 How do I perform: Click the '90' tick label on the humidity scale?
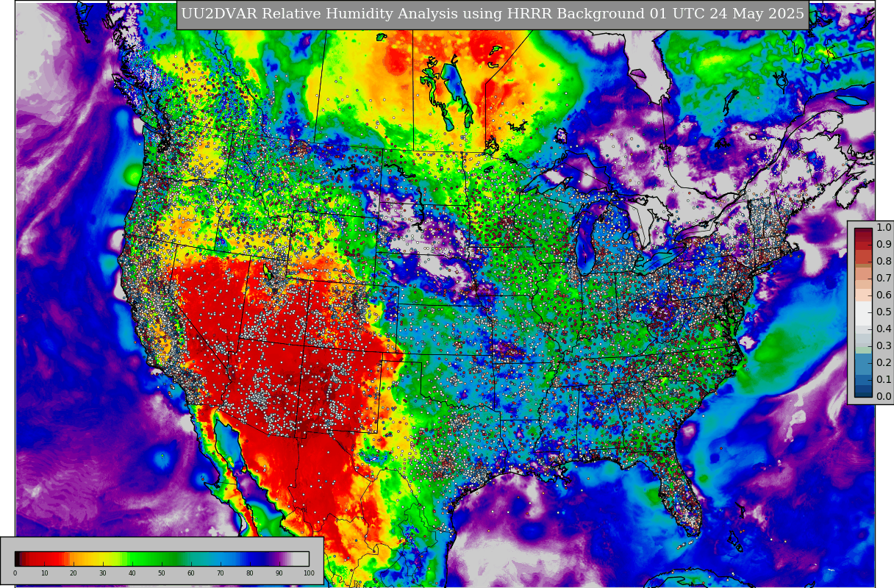tap(279, 573)
